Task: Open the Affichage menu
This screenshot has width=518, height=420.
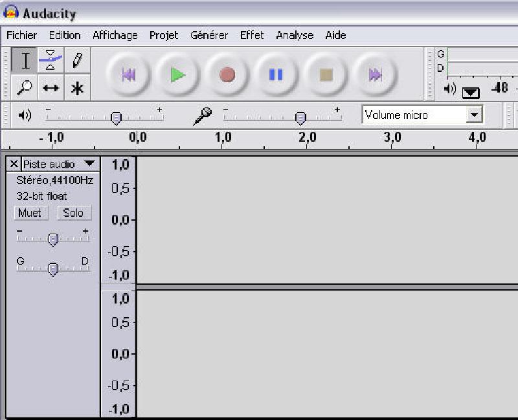Action: (115, 35)
